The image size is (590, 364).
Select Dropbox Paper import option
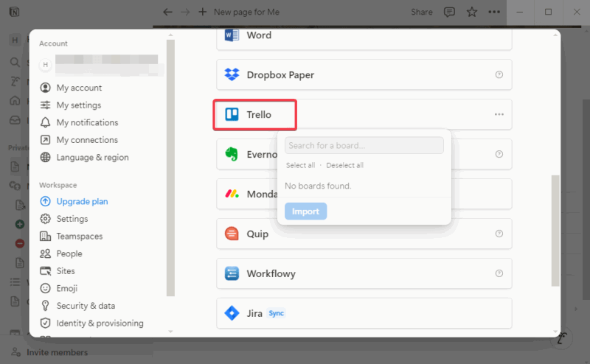[x=364, y=74]
